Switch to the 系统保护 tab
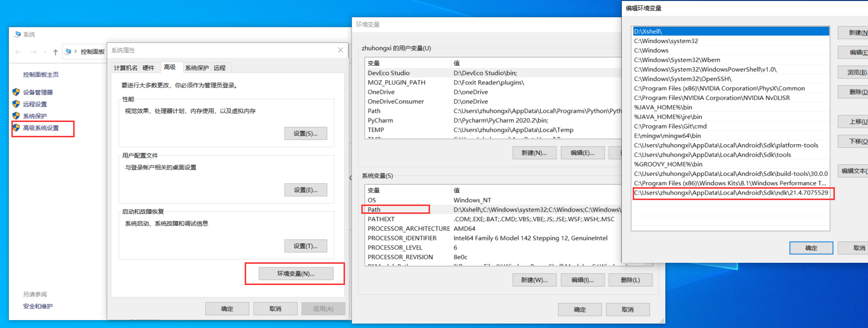868x328 pixels. [x=197, y=68]
